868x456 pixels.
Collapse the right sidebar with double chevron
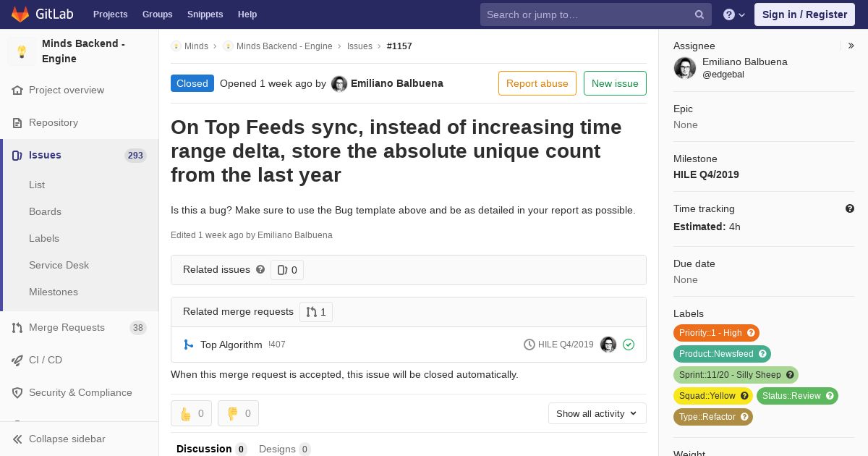tap(851, 46)
